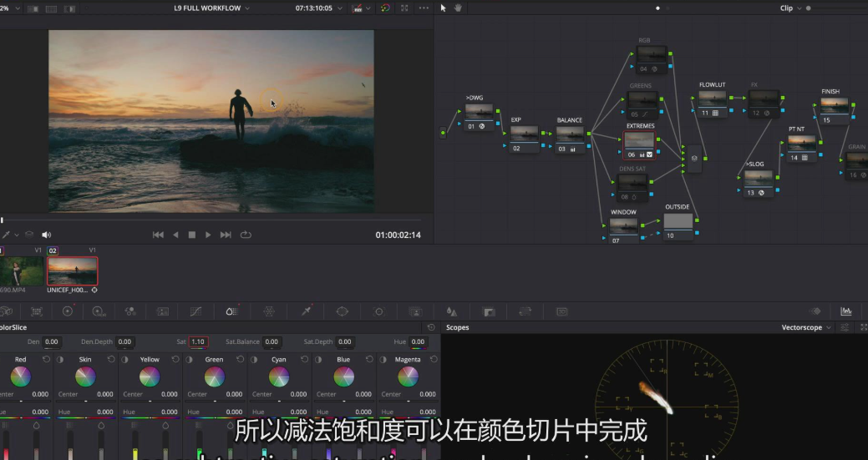Open the Magic Mask palette

(415, 312)
